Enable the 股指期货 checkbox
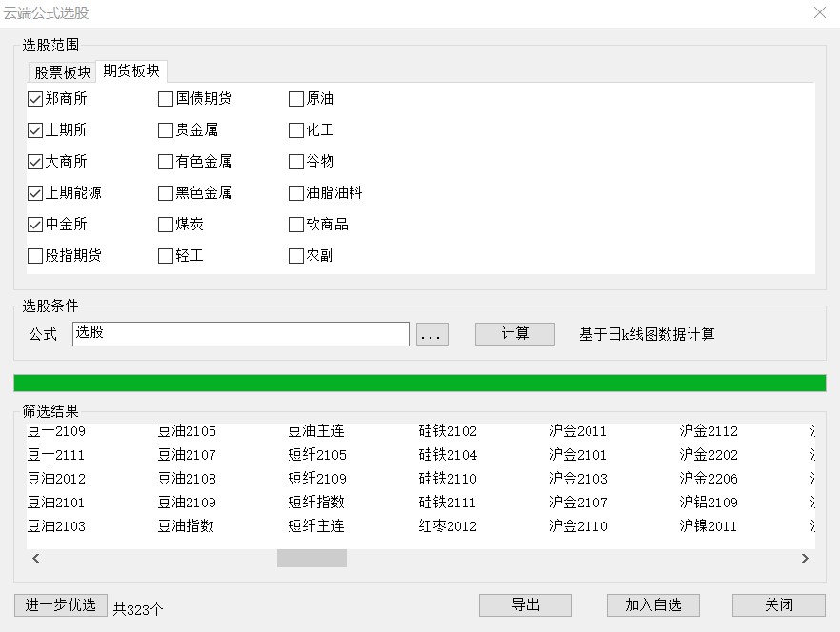 (x=35, y=256)
